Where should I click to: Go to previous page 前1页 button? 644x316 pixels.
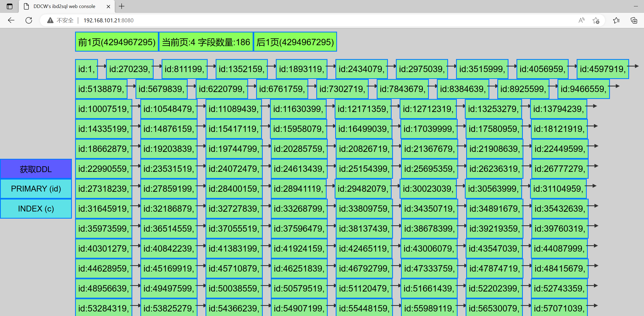click(117, 42)
